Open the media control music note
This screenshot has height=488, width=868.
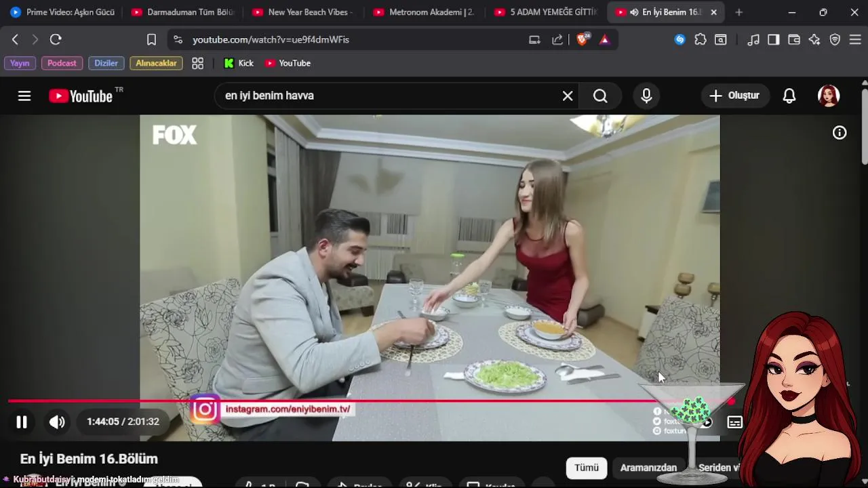click(x=753, y=39)
